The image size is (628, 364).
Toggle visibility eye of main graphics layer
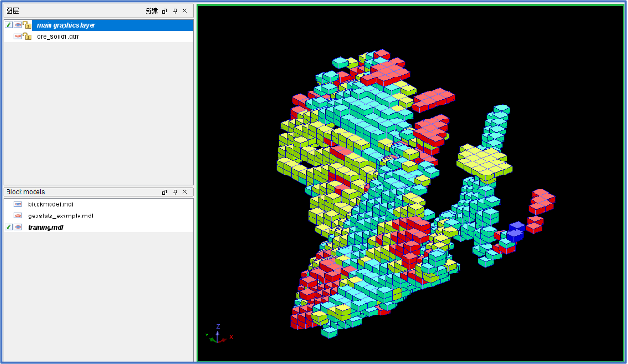click(x=18, y=25)
